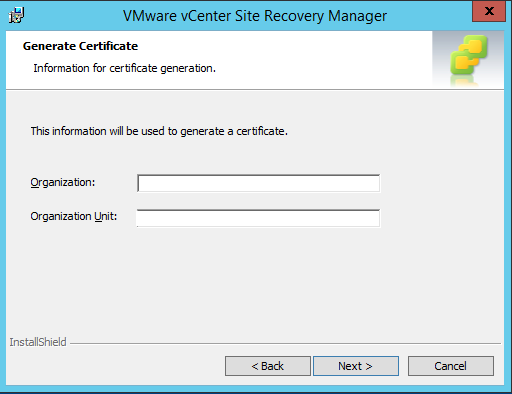Click the VMware vCenter Site Recovery Manager title
This screenshot has height=394, width=512.
[255, 16]
